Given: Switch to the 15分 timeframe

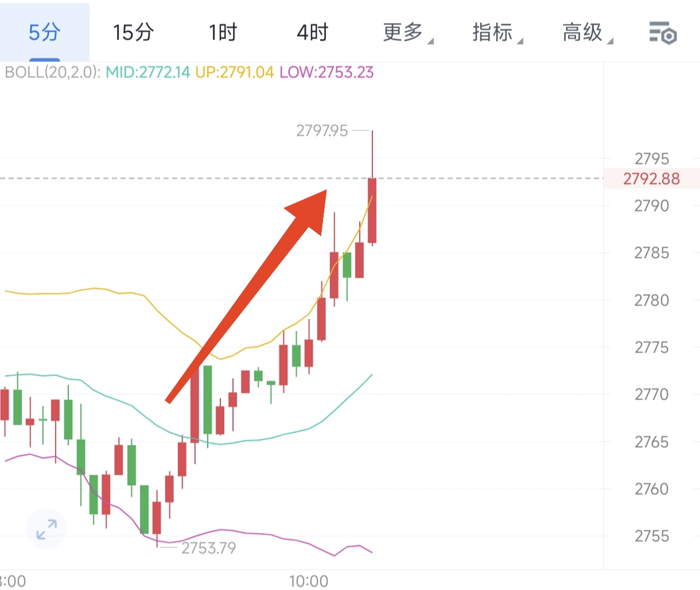Looking at the screenshot, I should 133,33.
